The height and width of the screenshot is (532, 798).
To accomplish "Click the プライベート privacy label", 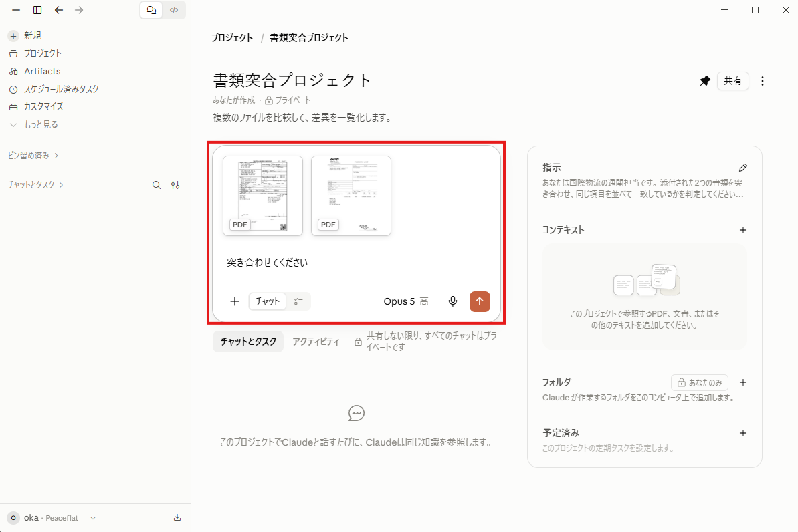I will coord(288,100).
